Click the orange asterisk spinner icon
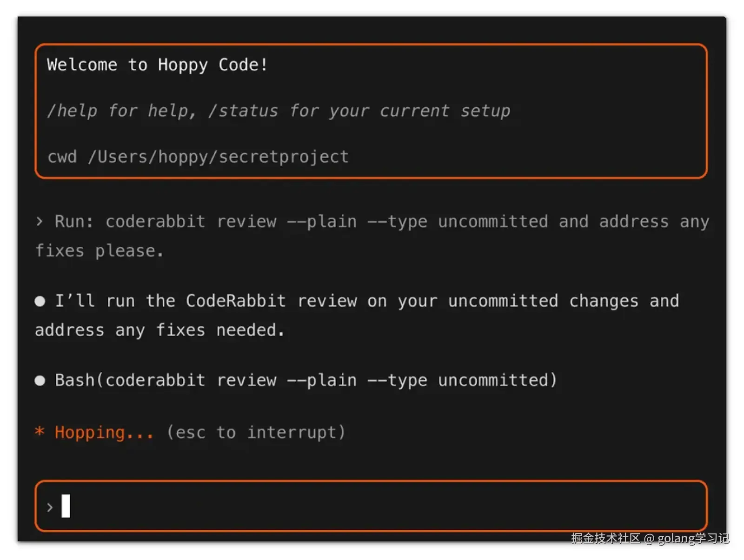The image size is (744, 560). [40, 432]
